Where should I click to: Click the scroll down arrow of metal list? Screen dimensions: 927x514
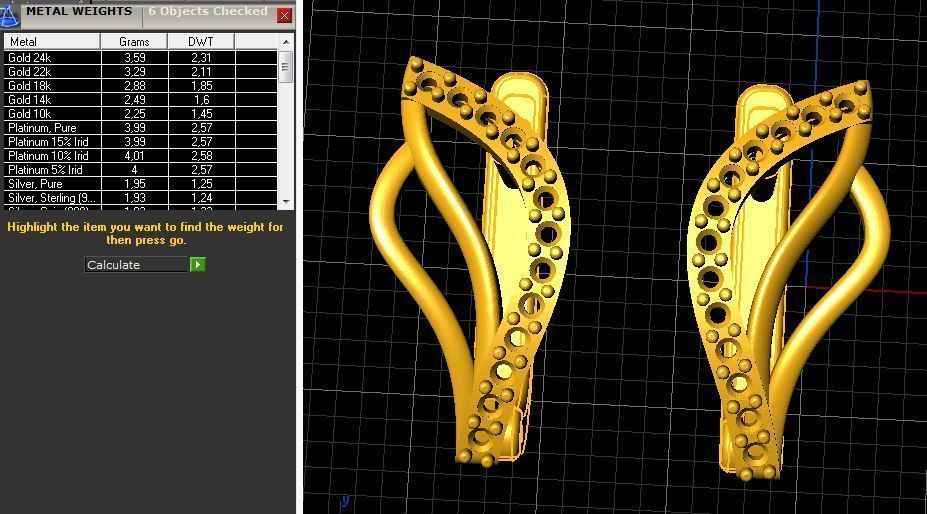286,202
